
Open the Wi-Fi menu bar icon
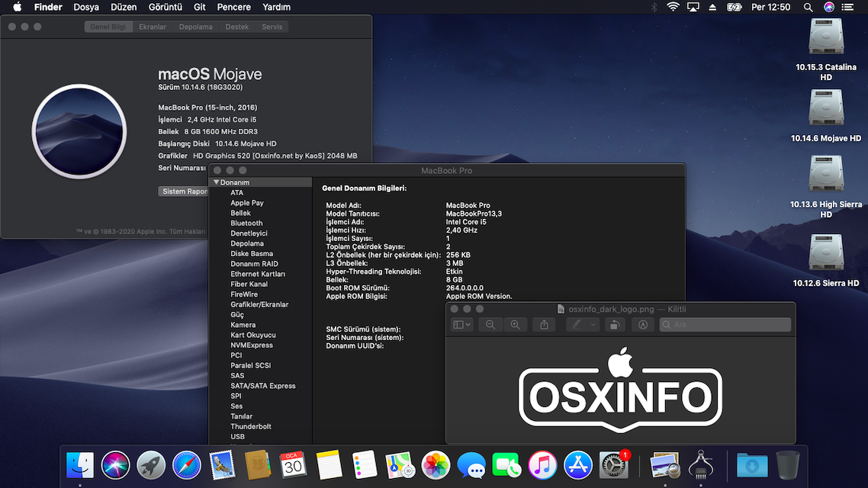click(673, 7)
